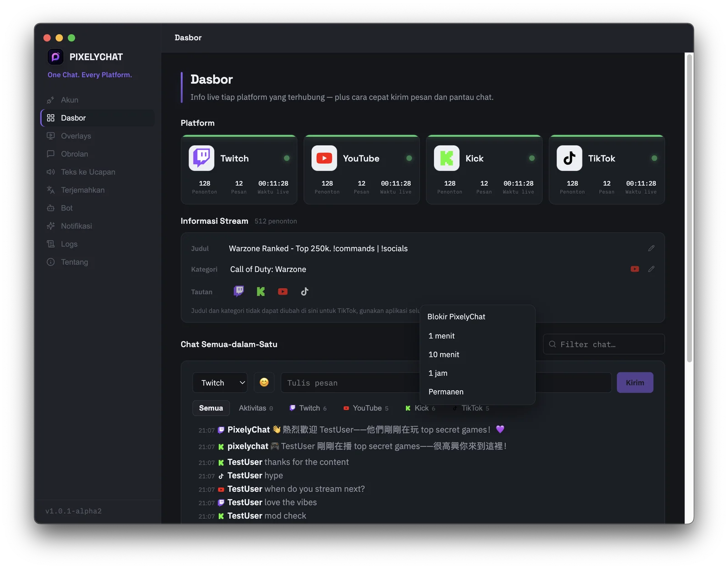This screenshot has height=569, width=728.
Task: Click TestUser on 'love the vibes'
Action: click(245, 503)
